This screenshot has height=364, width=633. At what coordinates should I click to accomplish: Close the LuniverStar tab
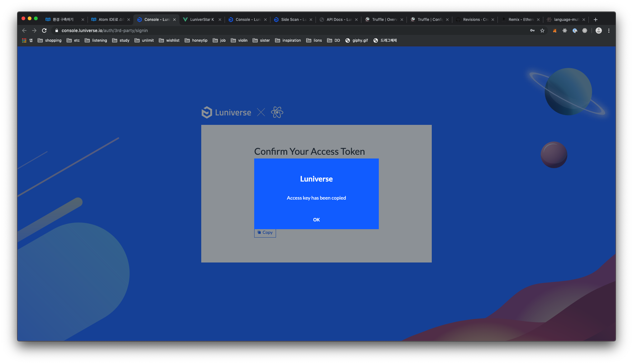pos(220,20)
